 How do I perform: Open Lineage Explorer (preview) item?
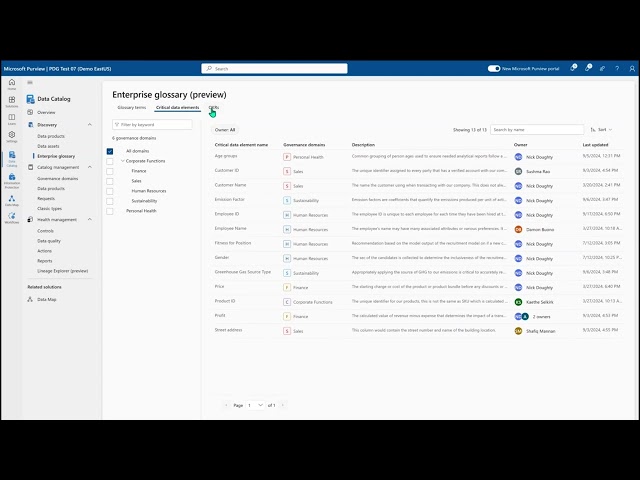(x=62, y=271)
